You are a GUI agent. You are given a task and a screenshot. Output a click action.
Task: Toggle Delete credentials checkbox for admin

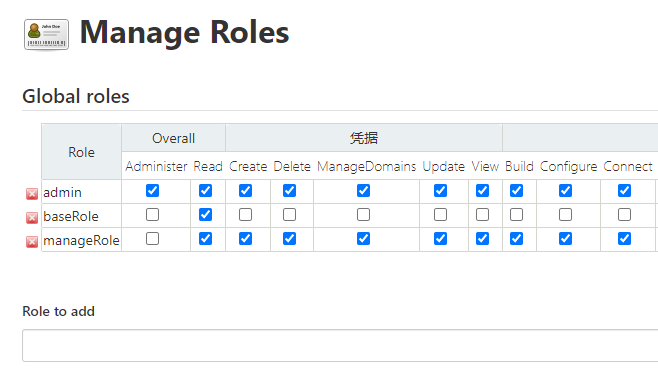[290, 191]
